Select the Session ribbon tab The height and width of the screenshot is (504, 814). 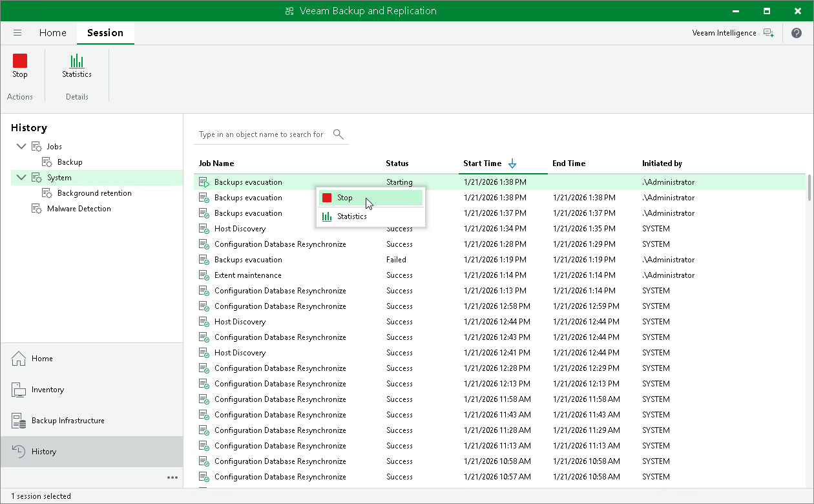(105, 33)
